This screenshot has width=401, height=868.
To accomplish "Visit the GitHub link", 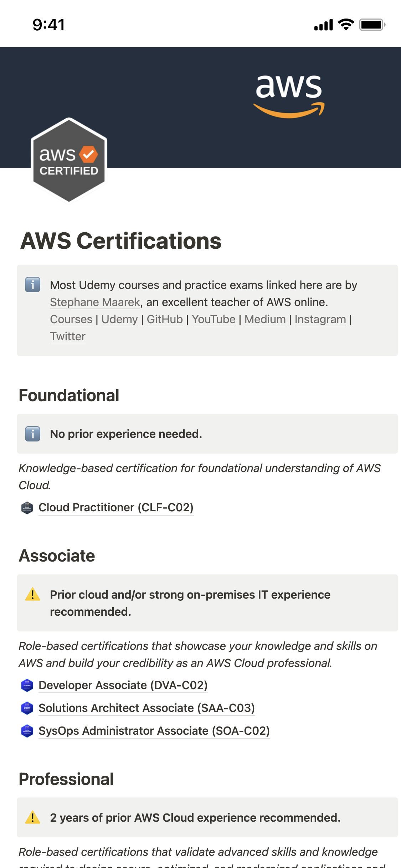I will pos(165,319).
